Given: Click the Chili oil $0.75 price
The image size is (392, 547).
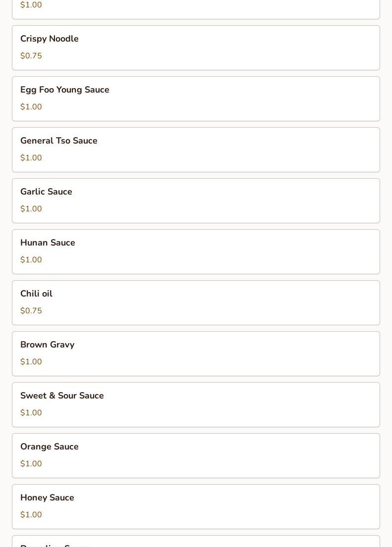Looking at the screenshot, I should tap(31, 310).
